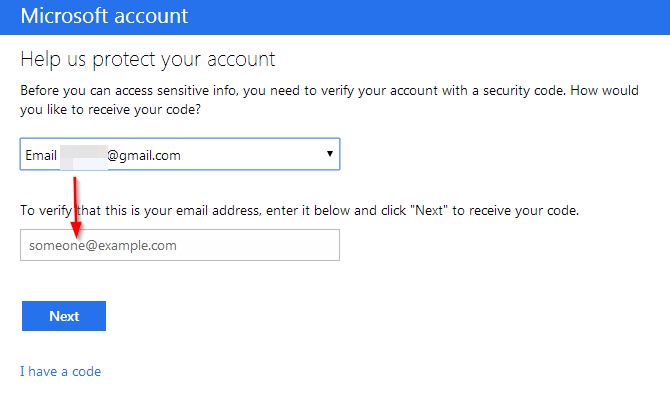This screenshot has width=670, height=396.
Task: Click the 'To verify that this is your email' instruction
Action: (300, 211)
